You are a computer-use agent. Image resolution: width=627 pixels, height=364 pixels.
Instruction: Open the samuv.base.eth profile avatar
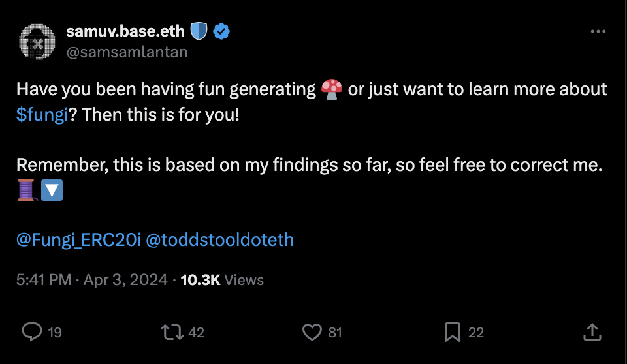(37, 42)
